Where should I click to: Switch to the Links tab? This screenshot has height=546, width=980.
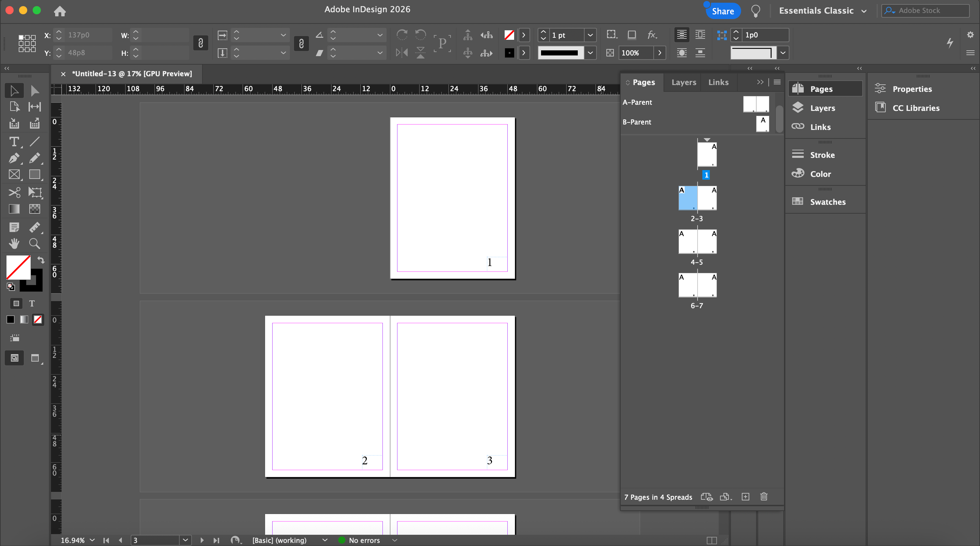point(718,82)
